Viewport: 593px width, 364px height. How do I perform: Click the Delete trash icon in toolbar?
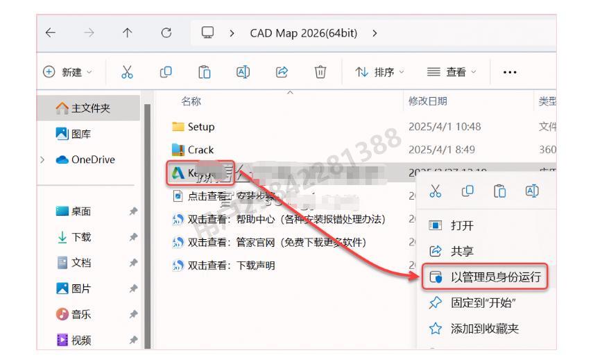(320, 72)
